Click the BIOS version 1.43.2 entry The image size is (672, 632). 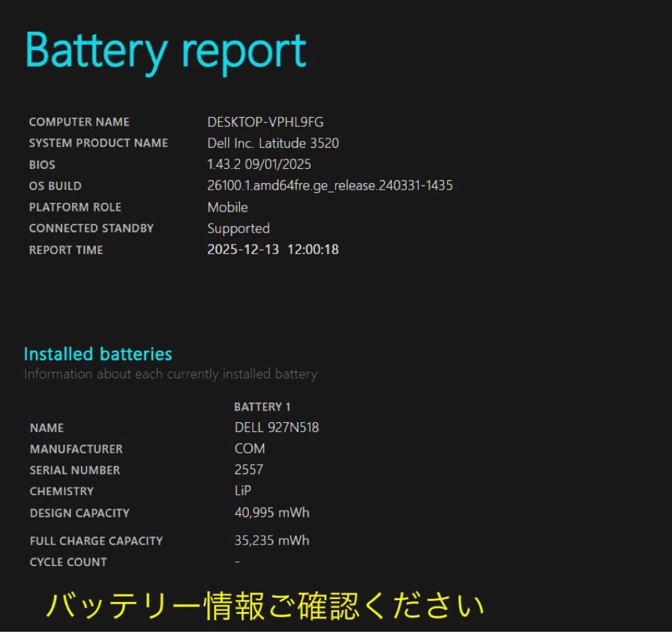tap(258, 164)
